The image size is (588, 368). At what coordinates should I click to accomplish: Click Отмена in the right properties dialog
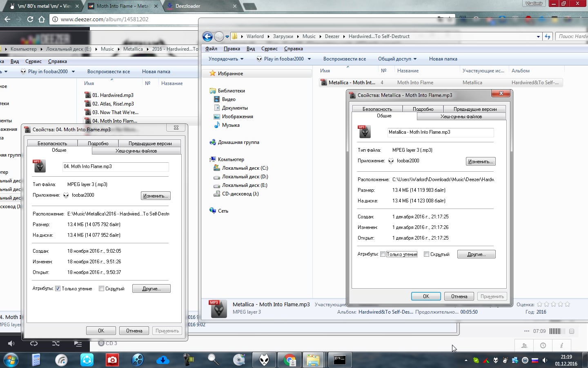point(459,296)
